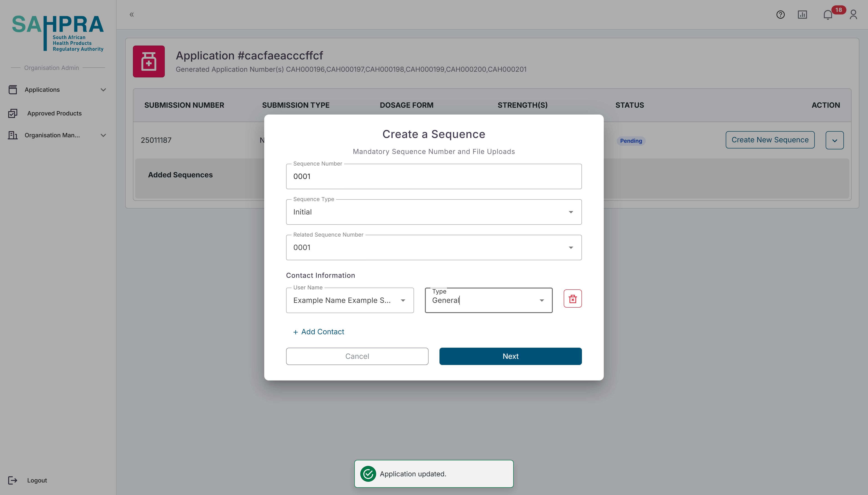This screenshot has height=495, width=868.
Task: Click the Added Sequences heading
Action: pos(180,175)
